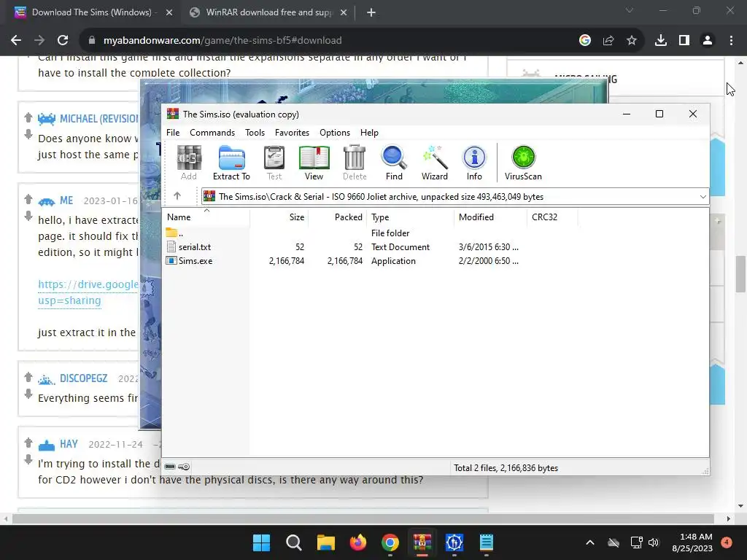Image resolution: width=747 pixels, height=560 pixels.
Task: Open Windows Start menu
Action: point(261,542)
